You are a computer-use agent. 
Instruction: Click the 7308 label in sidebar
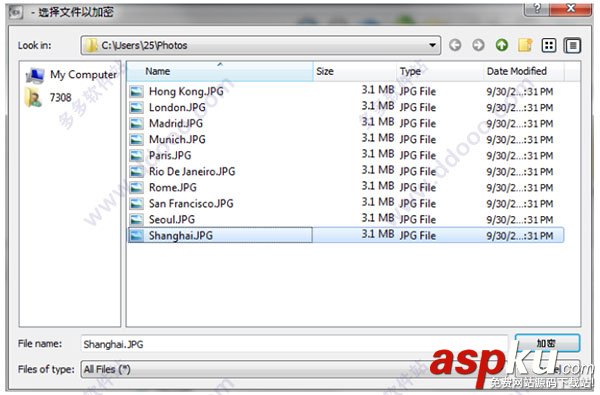coord(60,98)
